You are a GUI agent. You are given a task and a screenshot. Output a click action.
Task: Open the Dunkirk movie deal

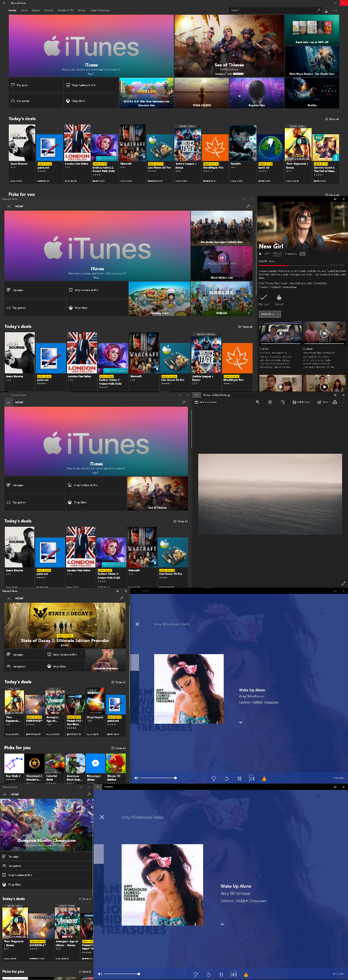pos(243,153)
